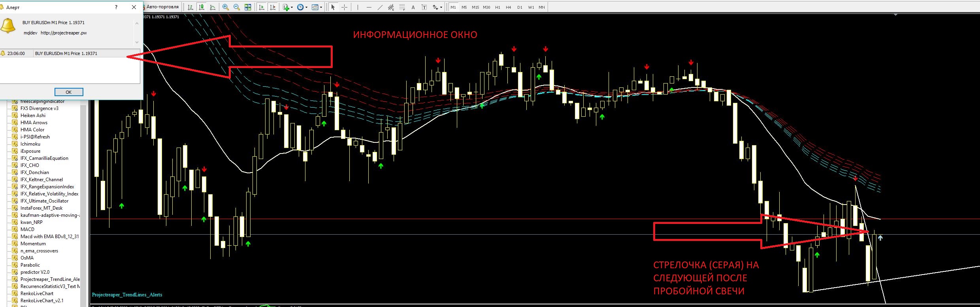Zoom in on the chart

[x=226, y=7]
